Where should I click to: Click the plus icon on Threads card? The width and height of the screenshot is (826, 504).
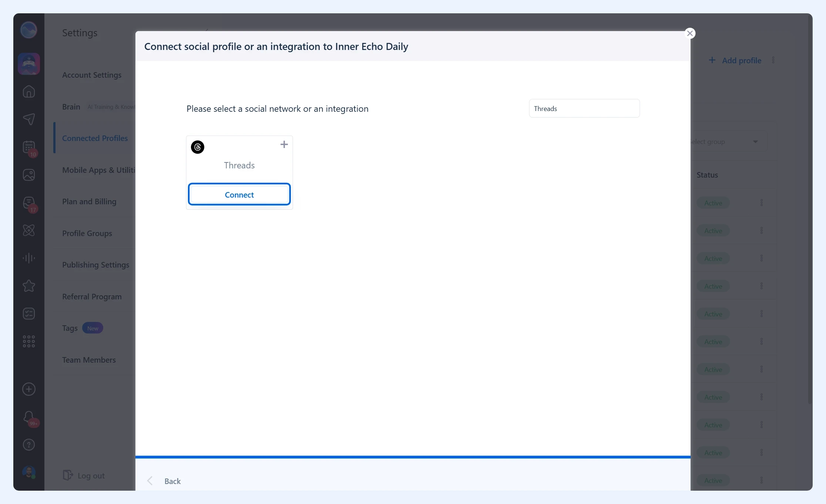284,144
